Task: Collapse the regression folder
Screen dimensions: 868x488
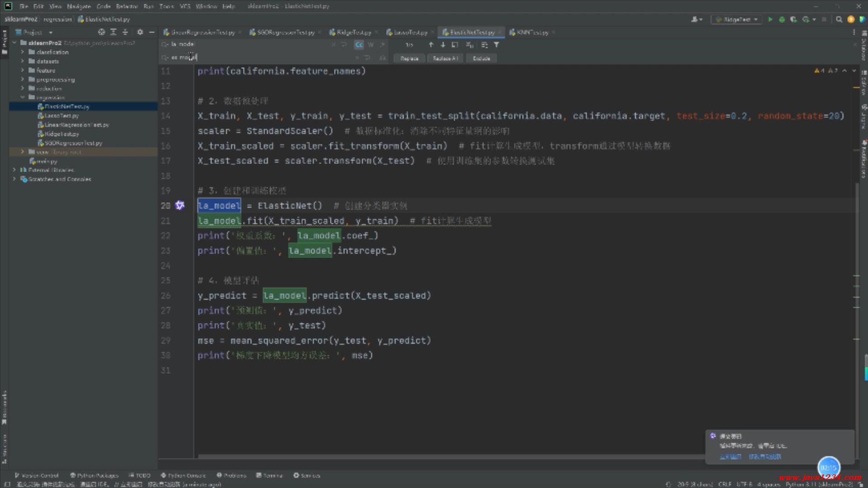Action: tap(22, 97)
